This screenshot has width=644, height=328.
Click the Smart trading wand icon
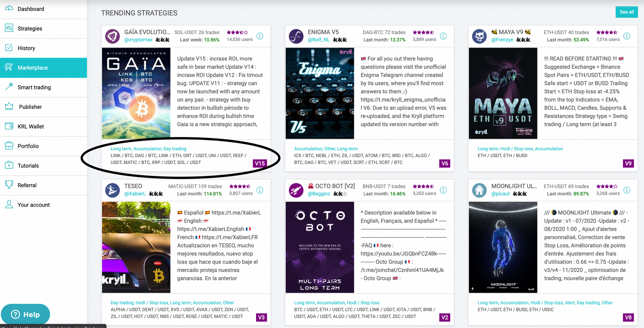(9, 87)
